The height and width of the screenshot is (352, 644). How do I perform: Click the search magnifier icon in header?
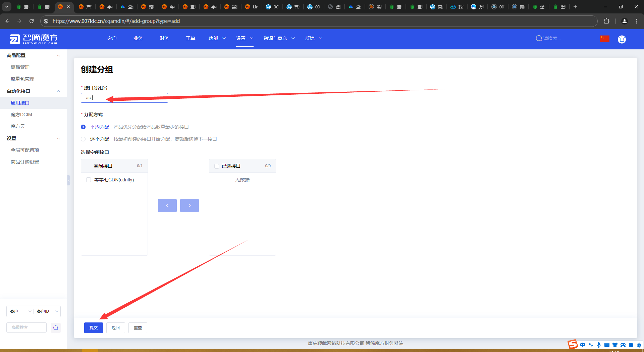pyautogui.click(x=539, y=38)
